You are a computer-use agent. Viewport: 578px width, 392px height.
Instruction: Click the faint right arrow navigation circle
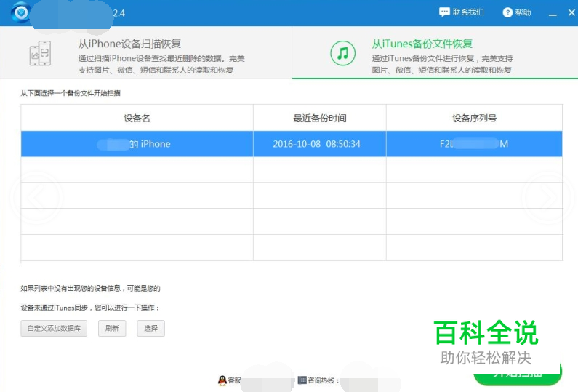548,198
